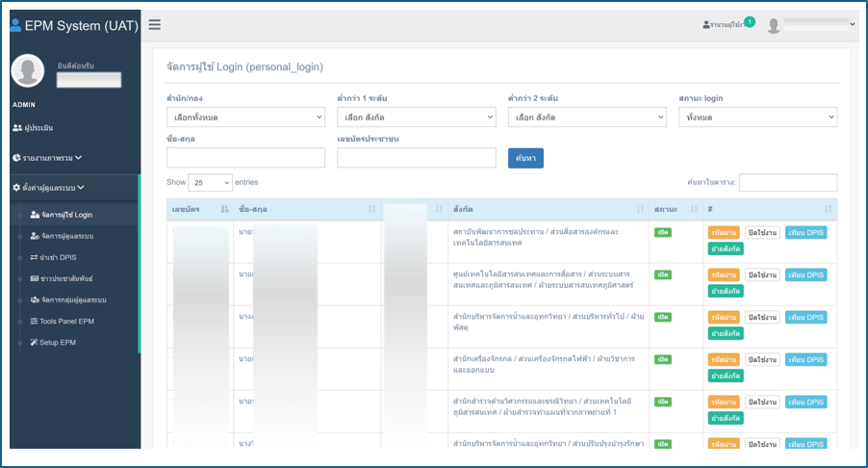Image resolution: width=868 pixels, height=468 pixels.
Task: Click the green เปิด badge in สถาบันพัฒนาการชลประทาน row
Action: (663, 233)
